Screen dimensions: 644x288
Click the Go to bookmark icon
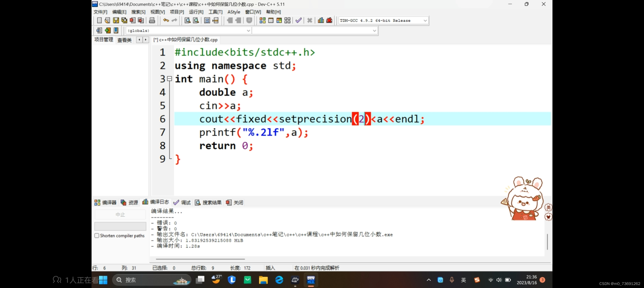point(116,30)
